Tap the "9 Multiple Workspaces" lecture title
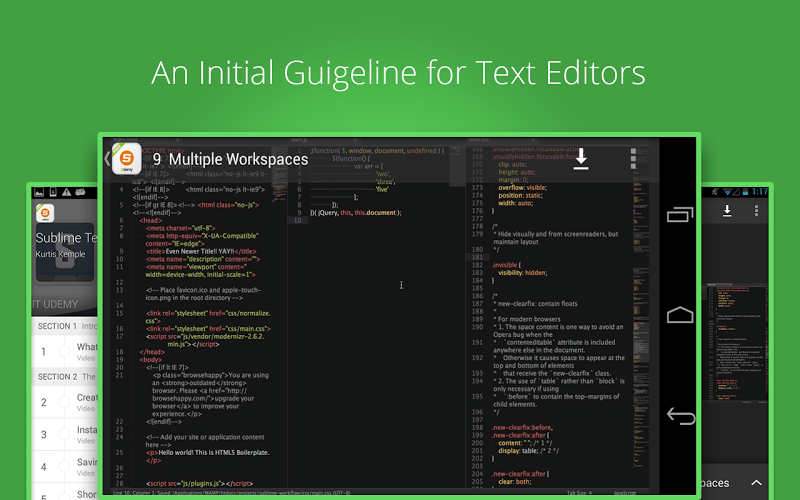This screenshot has height=500, width=800. [x=230, y=159]
